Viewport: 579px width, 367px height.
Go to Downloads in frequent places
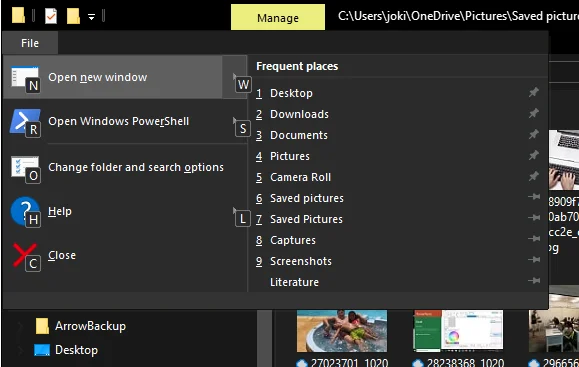pyautogui.click(x=299, y=114)
